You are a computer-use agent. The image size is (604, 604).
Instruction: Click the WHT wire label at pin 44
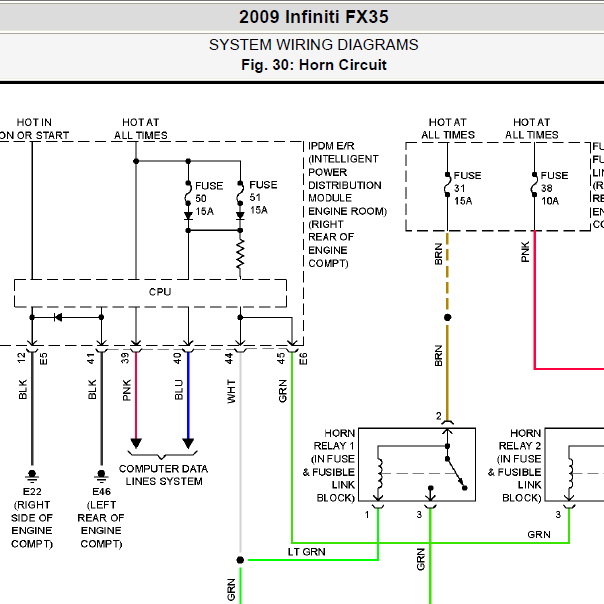click(x=231, y=391)
